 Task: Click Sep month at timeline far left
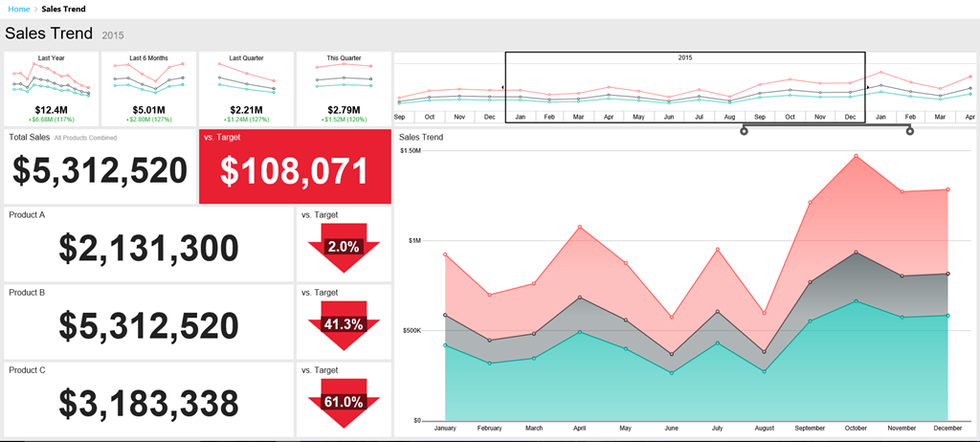point(399,117)
